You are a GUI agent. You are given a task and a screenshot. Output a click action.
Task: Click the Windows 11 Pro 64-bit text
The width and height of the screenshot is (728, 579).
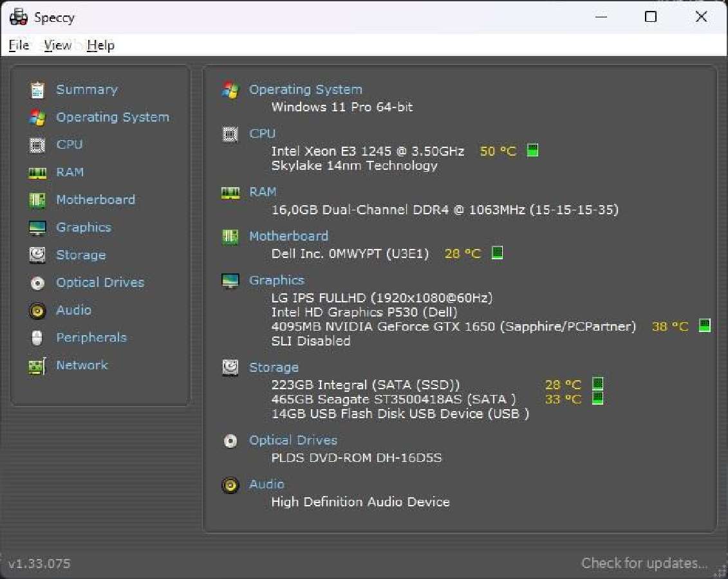(342, 107)
